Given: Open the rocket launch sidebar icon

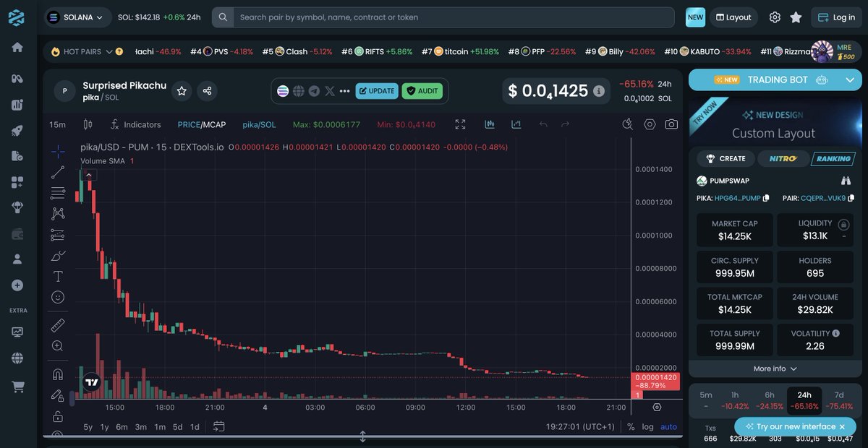Looking at the screenshot, I should coord(17,131).
